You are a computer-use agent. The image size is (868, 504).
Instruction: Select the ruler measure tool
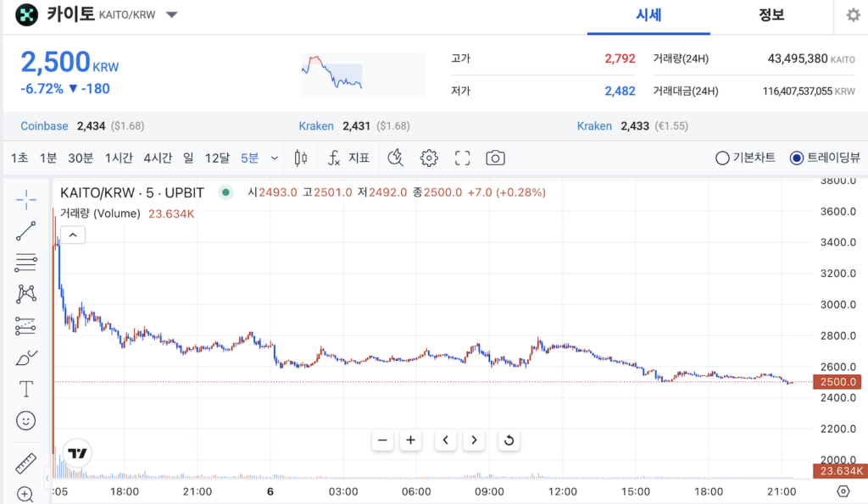[26, 463]
